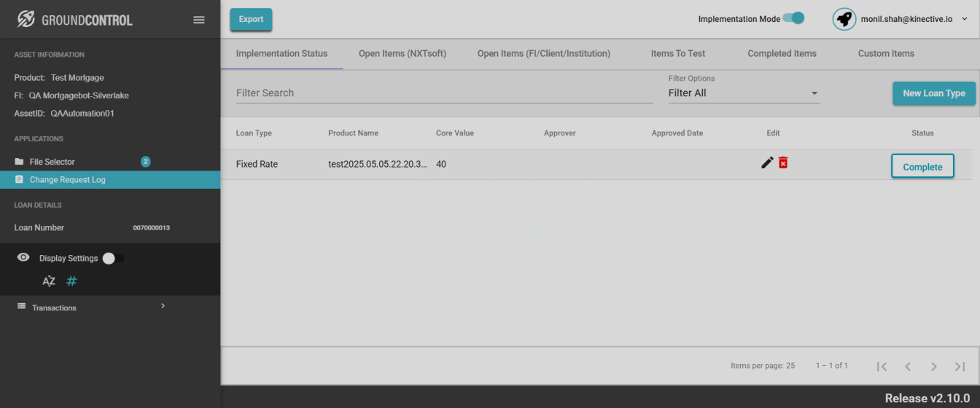Viewport: 980px width, 408px height.
Task: Go to the last page of results
Action: 960,366
